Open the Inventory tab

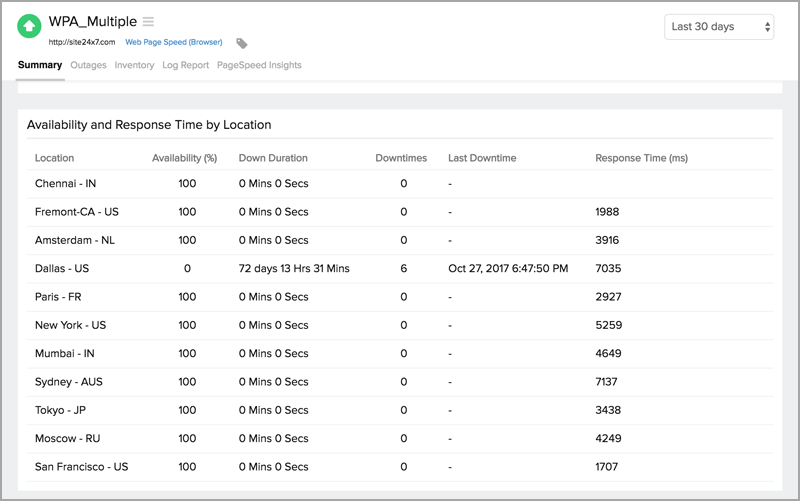pyautogui.click(x=134, y=65)
